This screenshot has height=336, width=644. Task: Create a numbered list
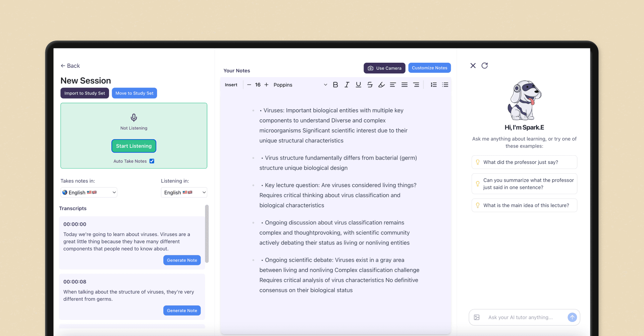point(433,85)
